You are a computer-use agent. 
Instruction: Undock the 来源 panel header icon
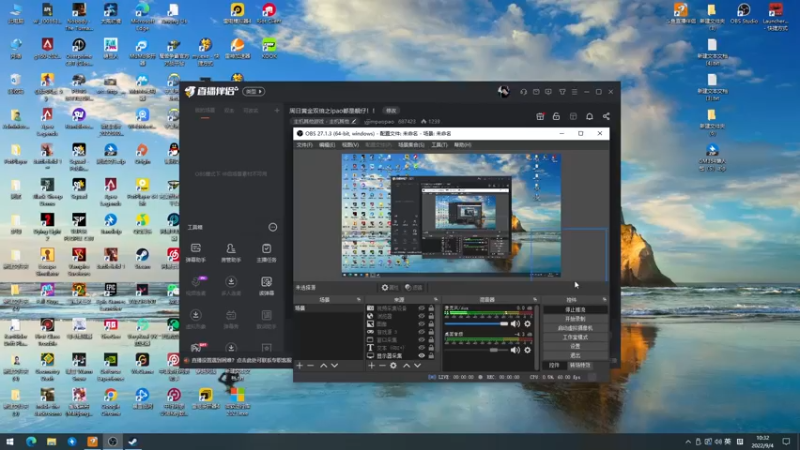tap(436, 299)
